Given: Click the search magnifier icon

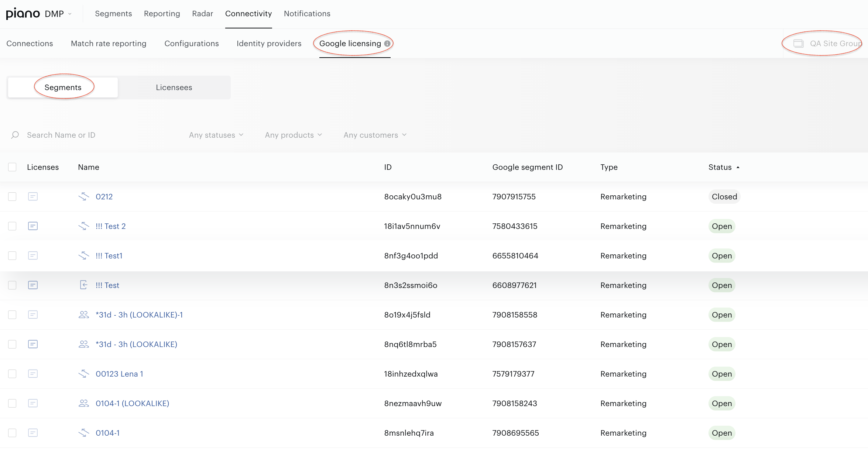Looking at the screenshot, I should [x=15, y=135].
